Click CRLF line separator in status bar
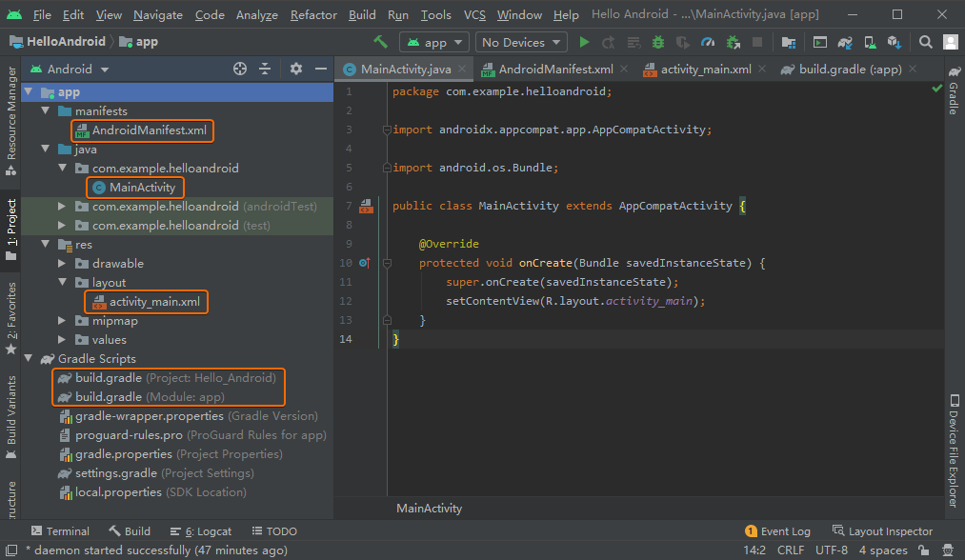 tap(791, 550)
